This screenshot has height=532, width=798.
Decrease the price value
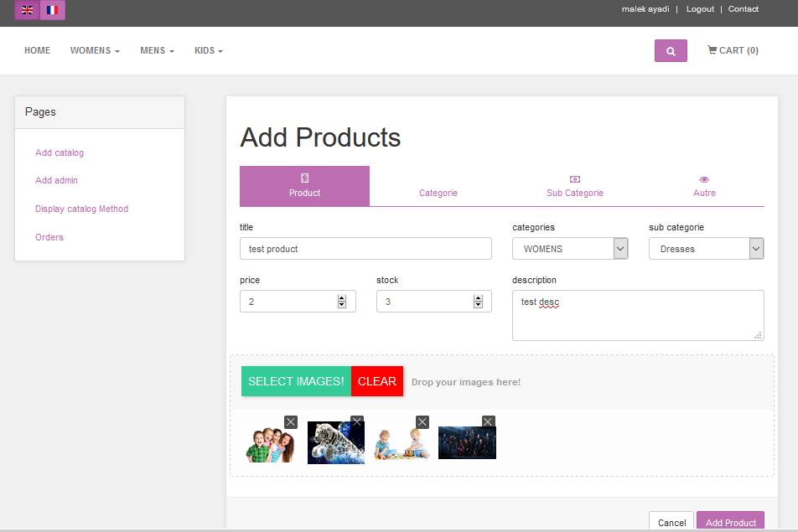tap(342, 305)
